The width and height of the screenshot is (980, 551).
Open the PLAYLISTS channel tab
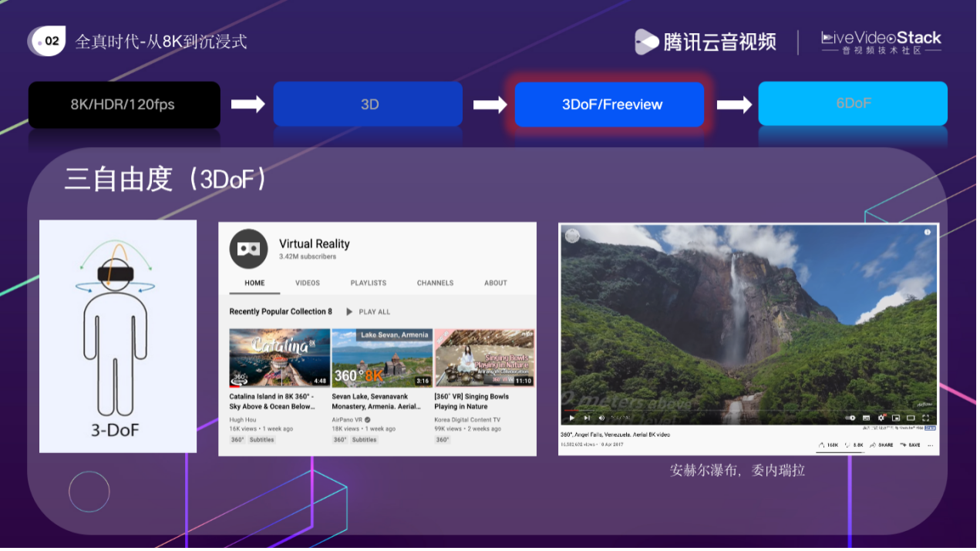point(369,283)
